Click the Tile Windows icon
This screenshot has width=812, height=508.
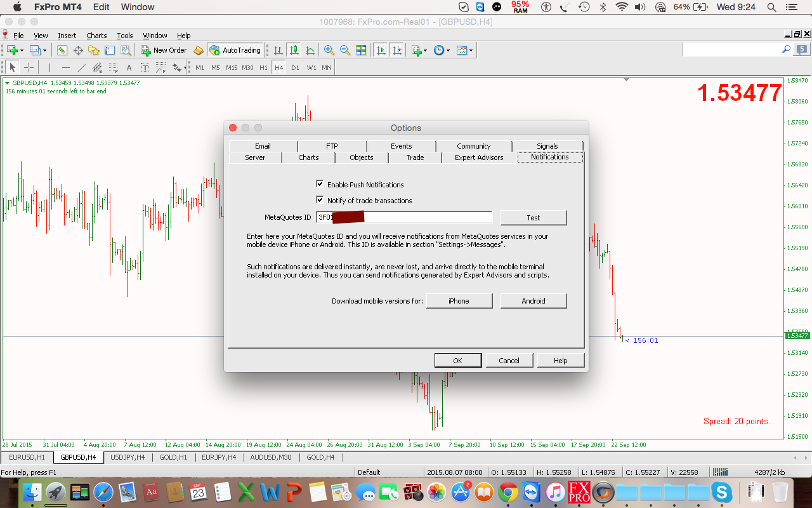361,50
